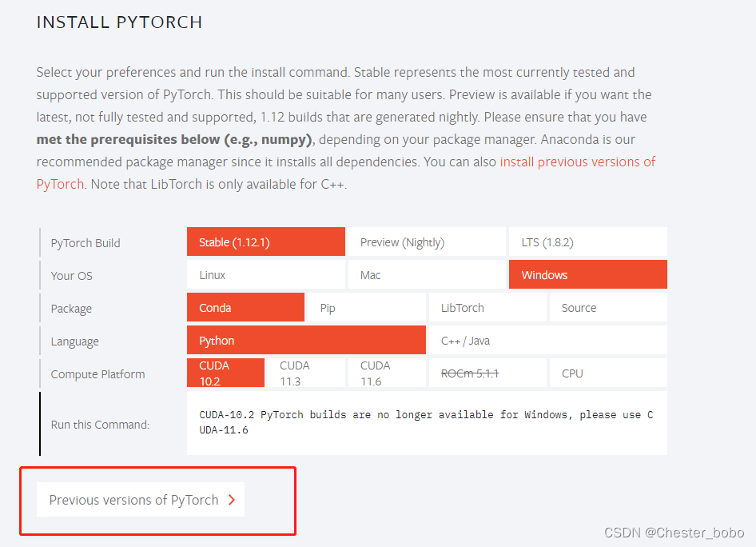Select LTS (1.8.2) build
756x547 pixels.
click(587, 242)
